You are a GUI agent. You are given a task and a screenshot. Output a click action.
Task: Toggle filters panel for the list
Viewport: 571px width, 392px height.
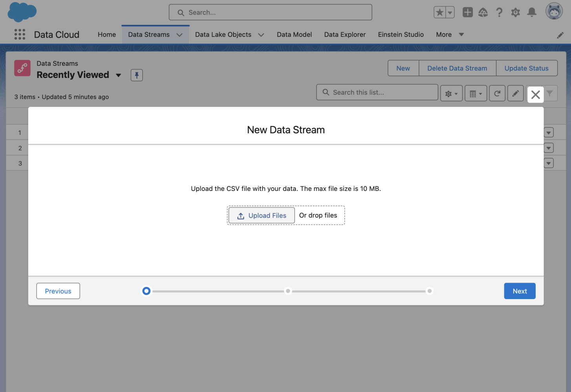point(550,93)
